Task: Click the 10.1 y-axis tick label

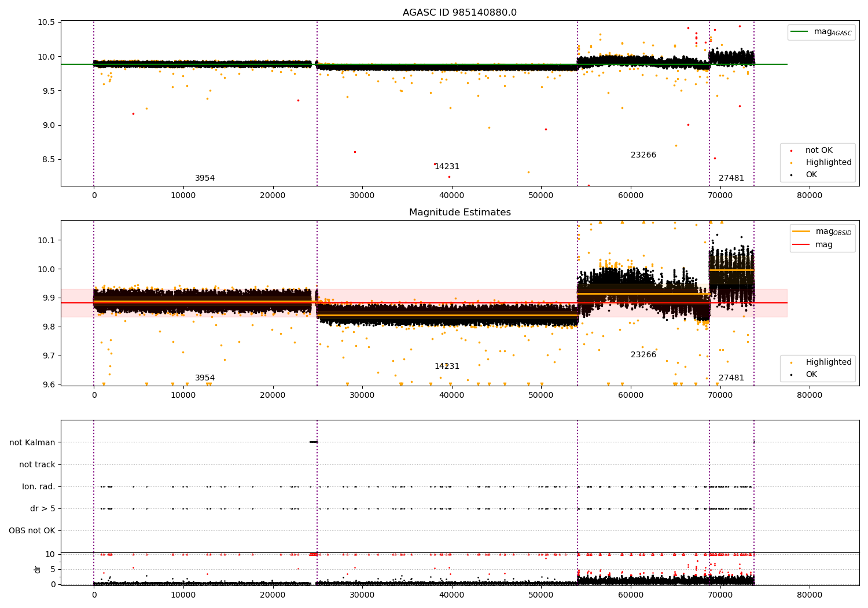Action: point(46,240)
